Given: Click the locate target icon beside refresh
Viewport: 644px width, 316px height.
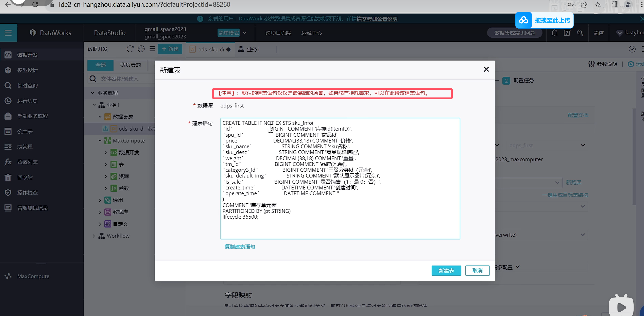Looking at the screenshot, I should [141, 49].
